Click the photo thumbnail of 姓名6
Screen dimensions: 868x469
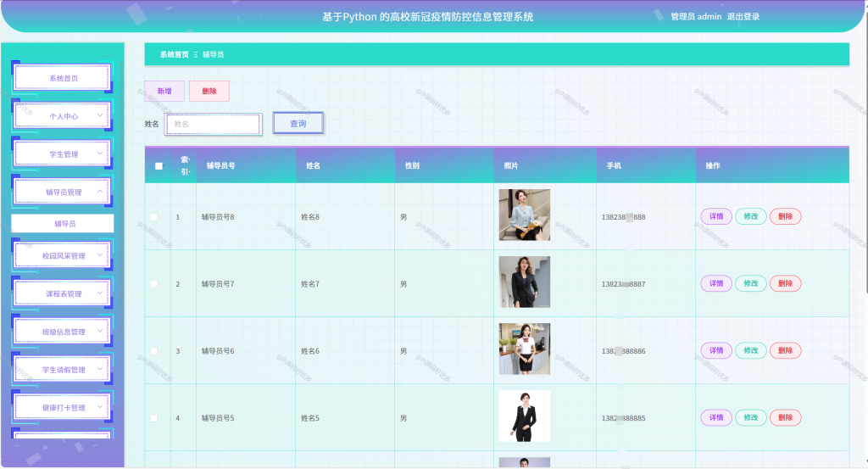(524, 349)
